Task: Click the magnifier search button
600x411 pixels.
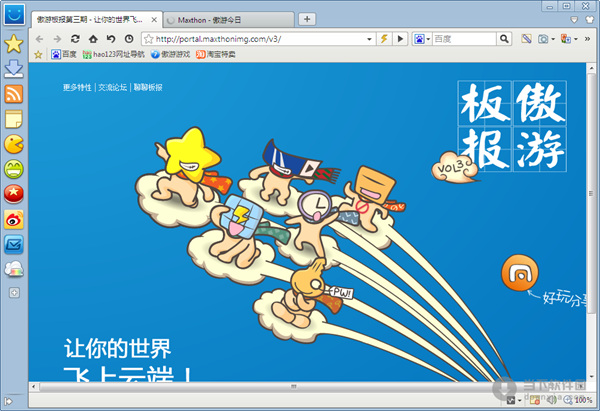Action: (504, 39)
